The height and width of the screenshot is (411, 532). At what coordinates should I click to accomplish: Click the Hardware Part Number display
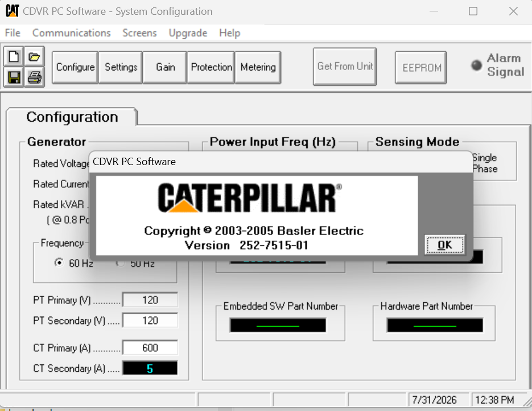tap(435, 325)
